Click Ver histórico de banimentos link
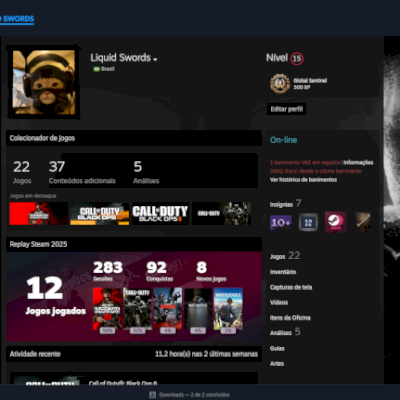Image resolution: width=400 pixels, height=400 pixels. click(x=303, y=180)
